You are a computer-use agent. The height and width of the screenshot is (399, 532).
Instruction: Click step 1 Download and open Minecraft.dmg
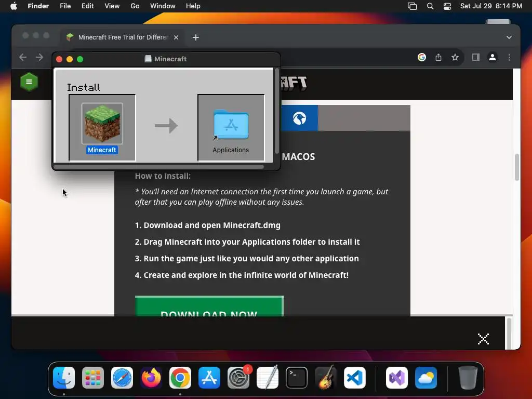(208, 225)
